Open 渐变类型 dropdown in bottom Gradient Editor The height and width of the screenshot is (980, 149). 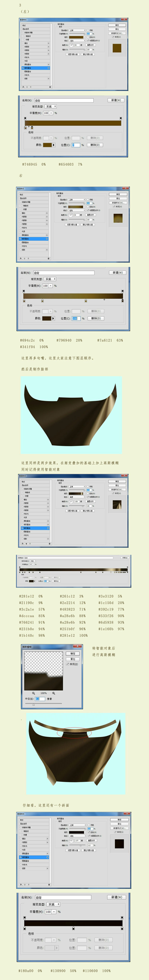click(54, 904)
